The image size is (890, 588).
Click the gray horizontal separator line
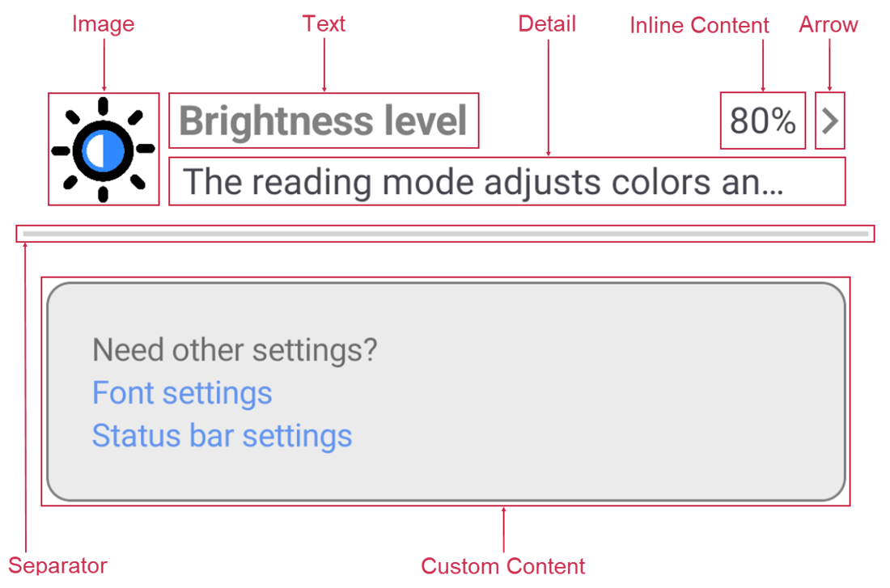[445, 234]
